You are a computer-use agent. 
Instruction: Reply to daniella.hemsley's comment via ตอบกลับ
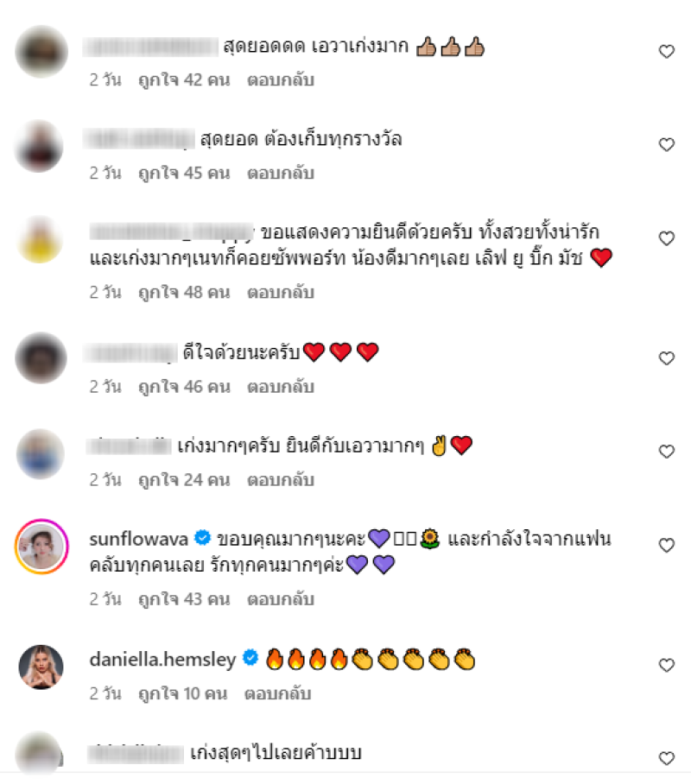(278, 693)
